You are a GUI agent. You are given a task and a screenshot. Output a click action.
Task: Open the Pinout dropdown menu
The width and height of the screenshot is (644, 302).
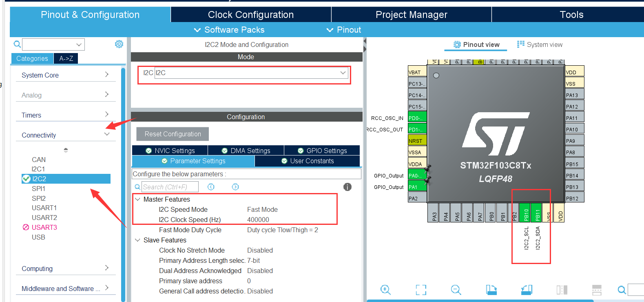coord(344,30)
